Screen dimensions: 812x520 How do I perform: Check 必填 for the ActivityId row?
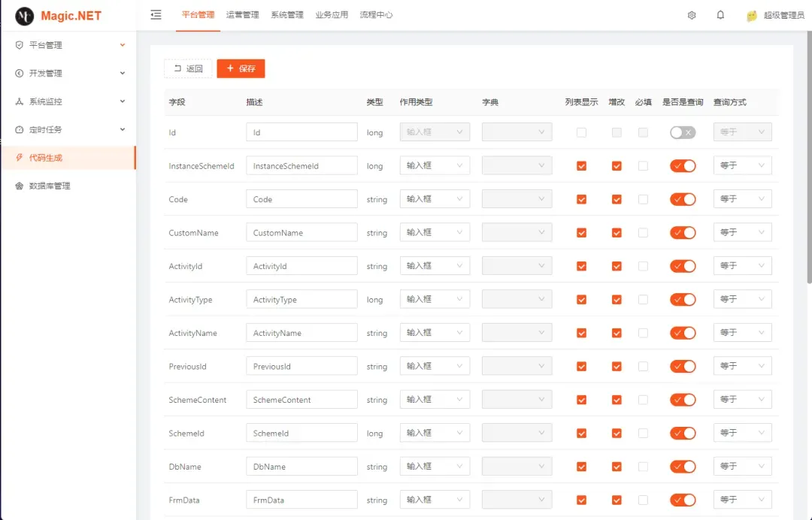point(643,267)
